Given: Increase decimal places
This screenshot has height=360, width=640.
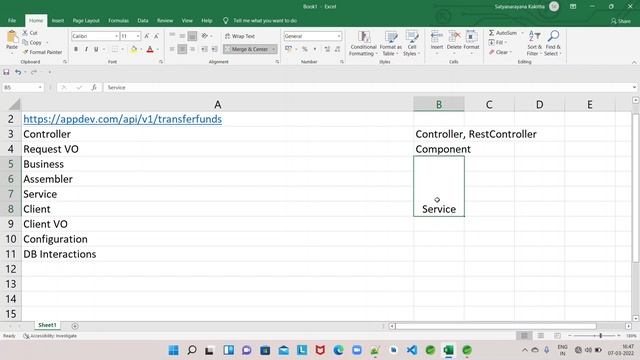Looking at the screenshot, I should [327, 49].
